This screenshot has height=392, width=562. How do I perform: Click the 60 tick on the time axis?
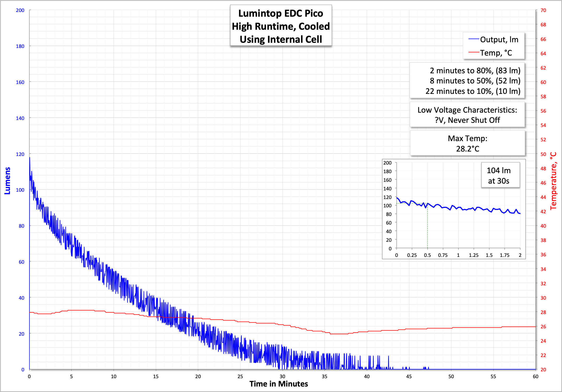pos(535,376)
